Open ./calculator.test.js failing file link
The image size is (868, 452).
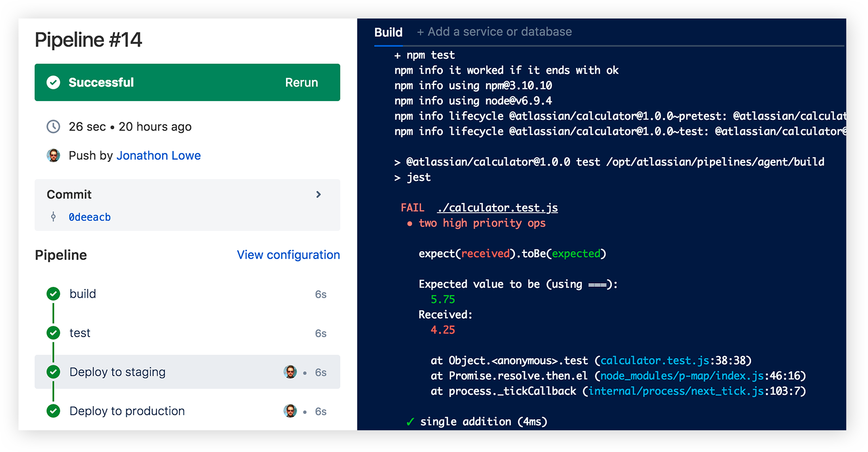pyautogui.click(x=497, y=208)
